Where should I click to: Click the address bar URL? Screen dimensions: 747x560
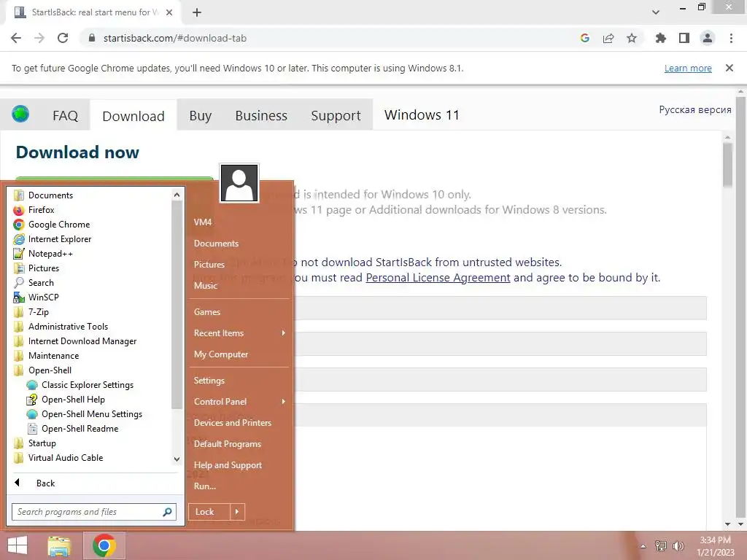[175, 38]
